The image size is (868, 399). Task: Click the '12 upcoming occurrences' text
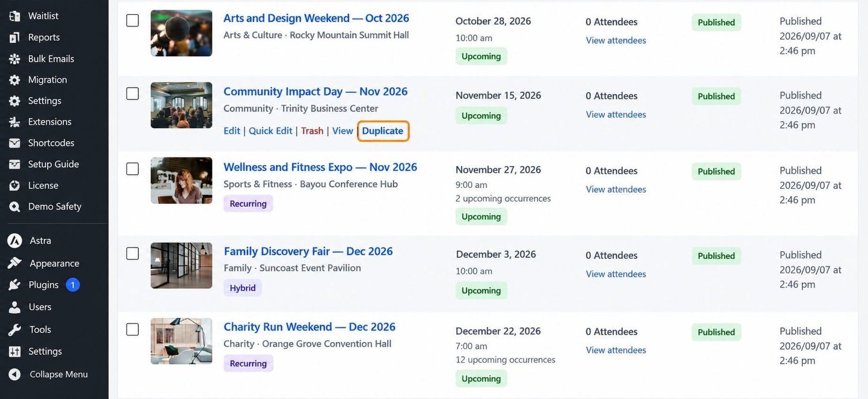coord(506,360)
